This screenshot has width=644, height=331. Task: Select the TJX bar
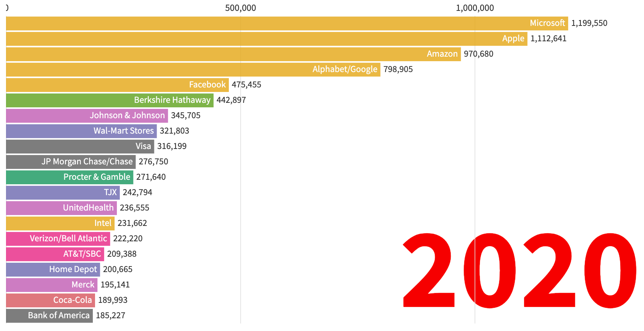tap(63, 193)
